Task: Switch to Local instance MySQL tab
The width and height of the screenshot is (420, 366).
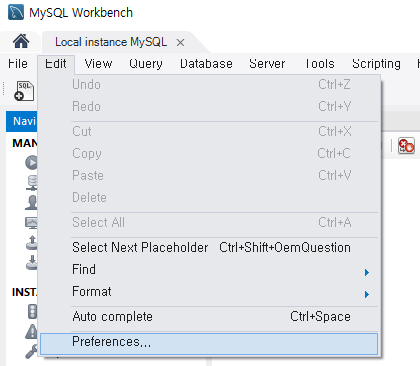Action: click(x=111, y=42)
